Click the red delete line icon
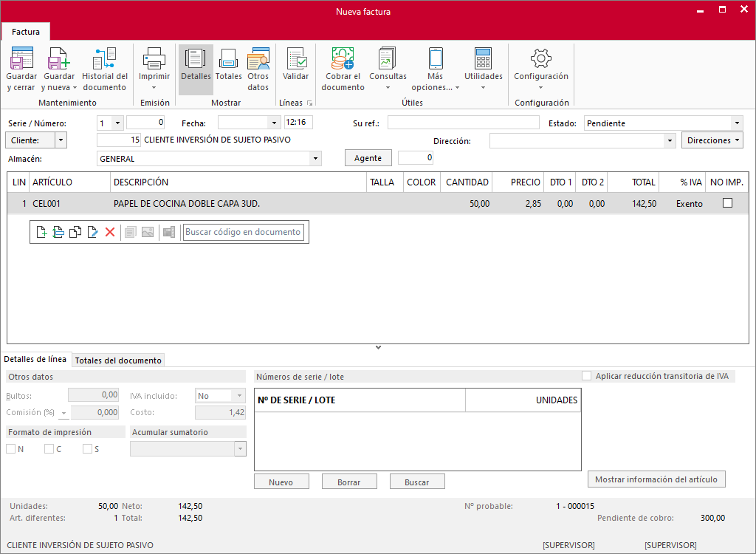 (110, 232)
